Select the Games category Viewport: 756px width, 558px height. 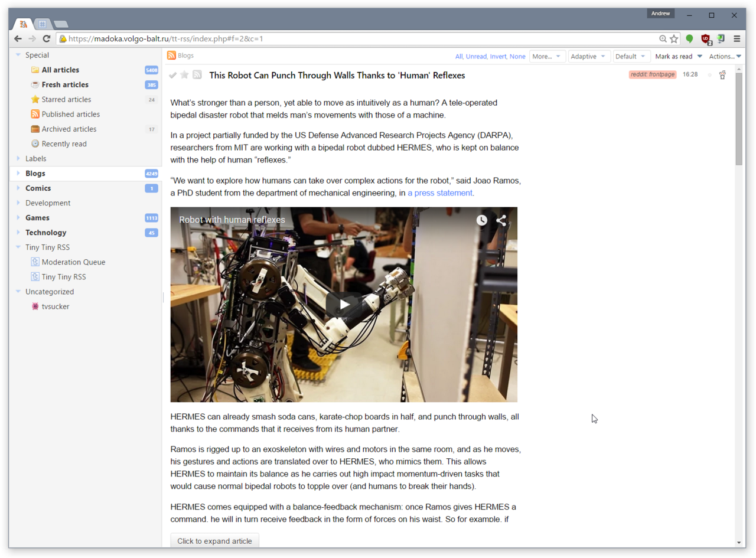(x=37, y=217)
